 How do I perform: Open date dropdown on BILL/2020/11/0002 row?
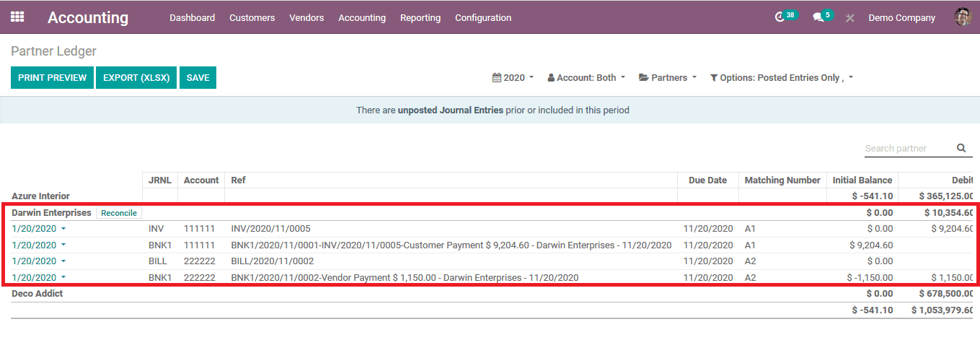click(x=39, y=261)
